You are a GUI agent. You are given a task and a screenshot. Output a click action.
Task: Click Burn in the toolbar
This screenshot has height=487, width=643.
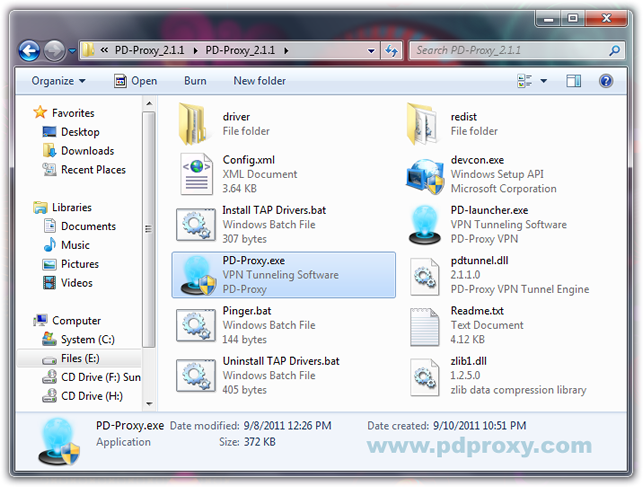pos(195,81)
